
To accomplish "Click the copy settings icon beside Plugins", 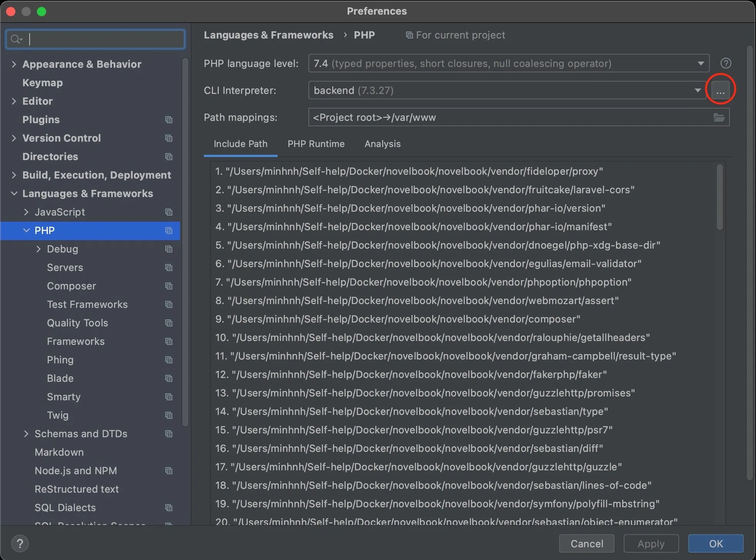I will 169,120.
